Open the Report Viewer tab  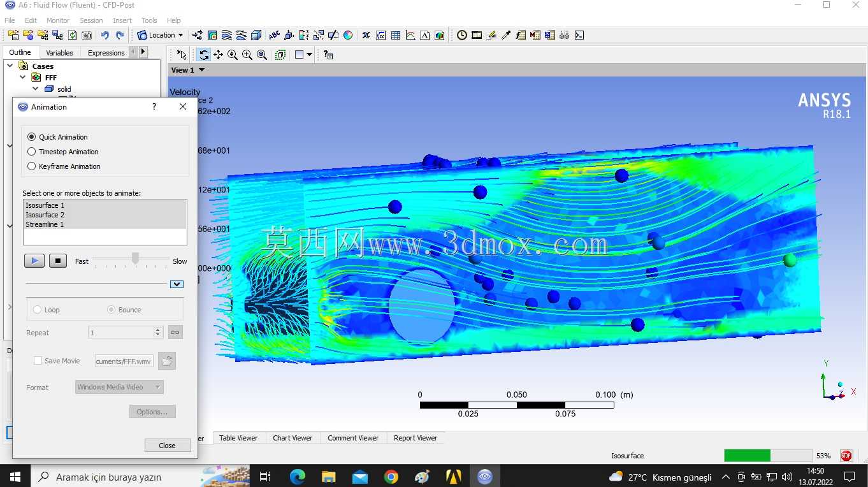coord(416,438)
